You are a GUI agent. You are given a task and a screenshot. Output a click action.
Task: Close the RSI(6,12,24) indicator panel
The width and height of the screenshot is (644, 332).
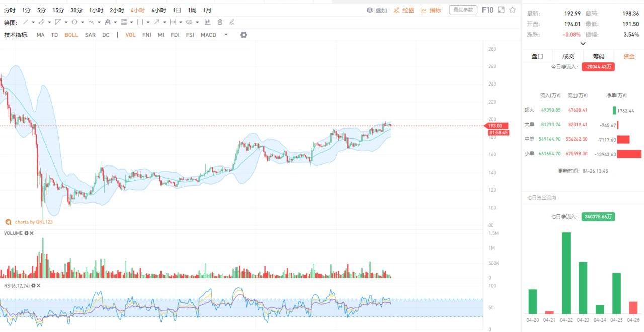39,286
